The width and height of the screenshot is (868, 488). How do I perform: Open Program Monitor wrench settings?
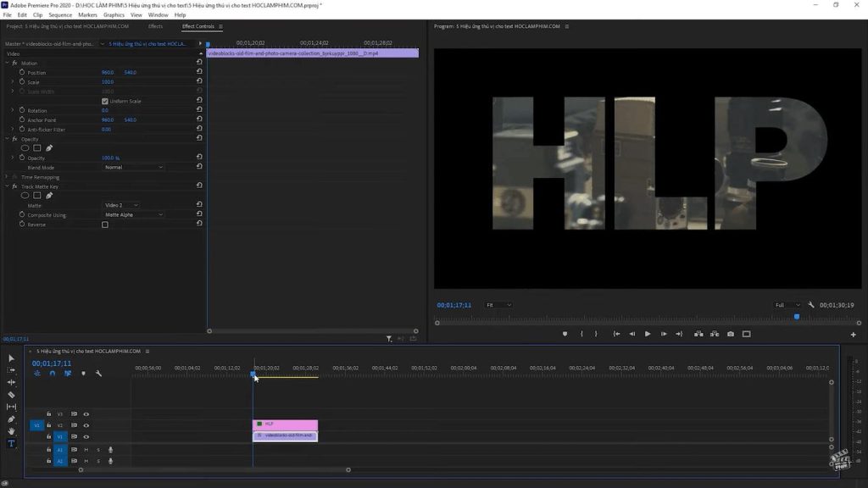pos(811,305)
